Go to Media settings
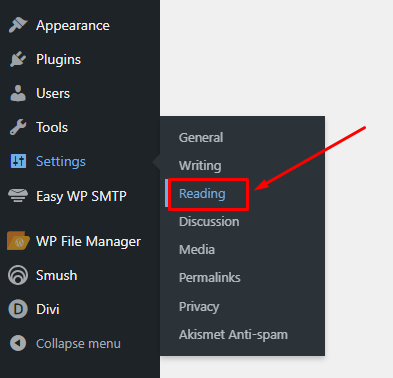 [x=197, y=250]
